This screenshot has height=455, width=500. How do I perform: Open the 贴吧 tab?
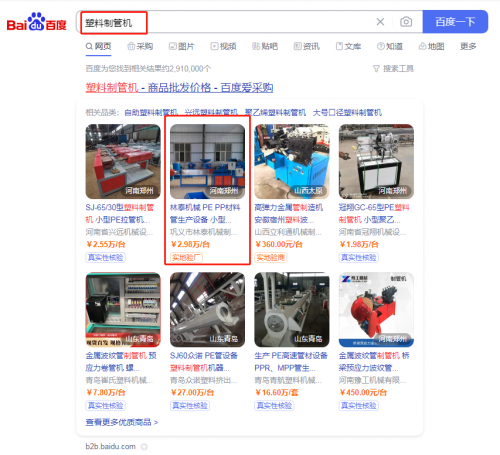coord(265,46)
